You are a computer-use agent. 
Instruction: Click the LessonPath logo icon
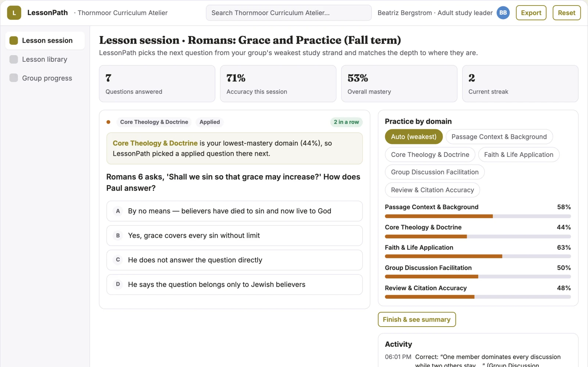[x=14, y=13]
